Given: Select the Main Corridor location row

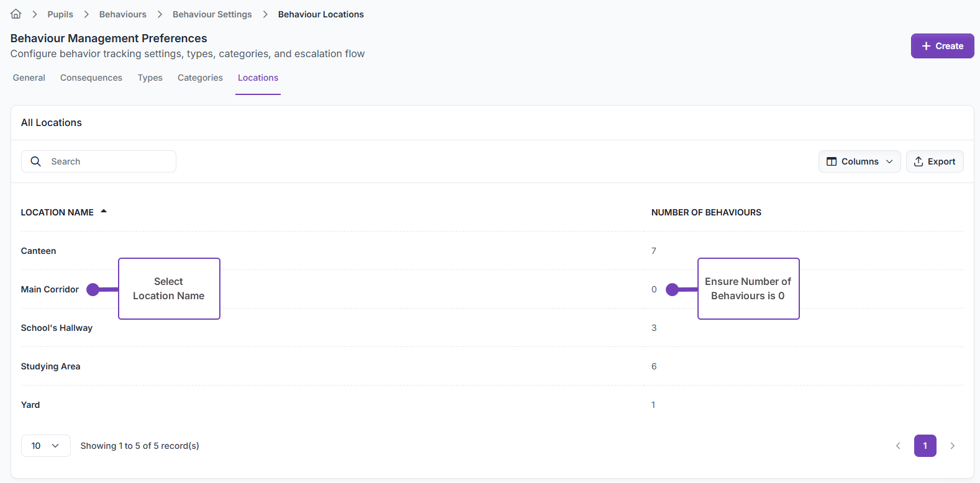Looking at the screenshot, I should coord(50,289).
